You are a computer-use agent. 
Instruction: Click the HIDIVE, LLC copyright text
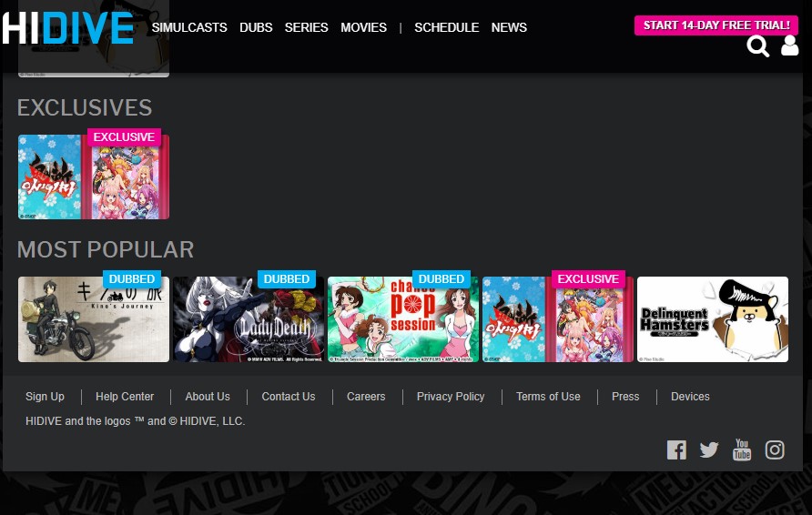coord(135,421)
